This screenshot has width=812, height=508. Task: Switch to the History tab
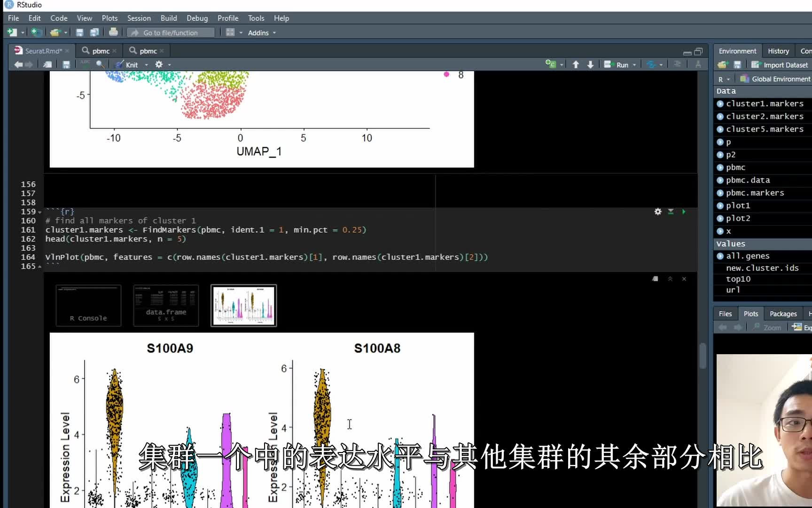778,51
